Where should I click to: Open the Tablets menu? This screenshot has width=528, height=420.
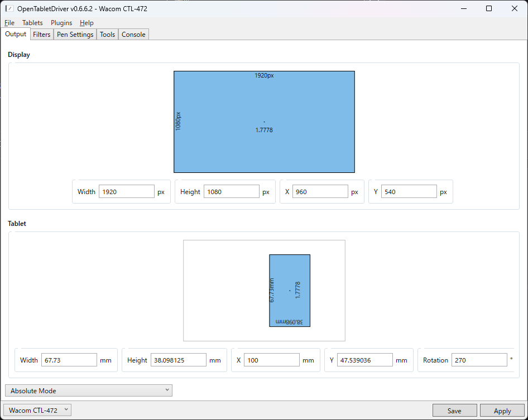(32, 23)
